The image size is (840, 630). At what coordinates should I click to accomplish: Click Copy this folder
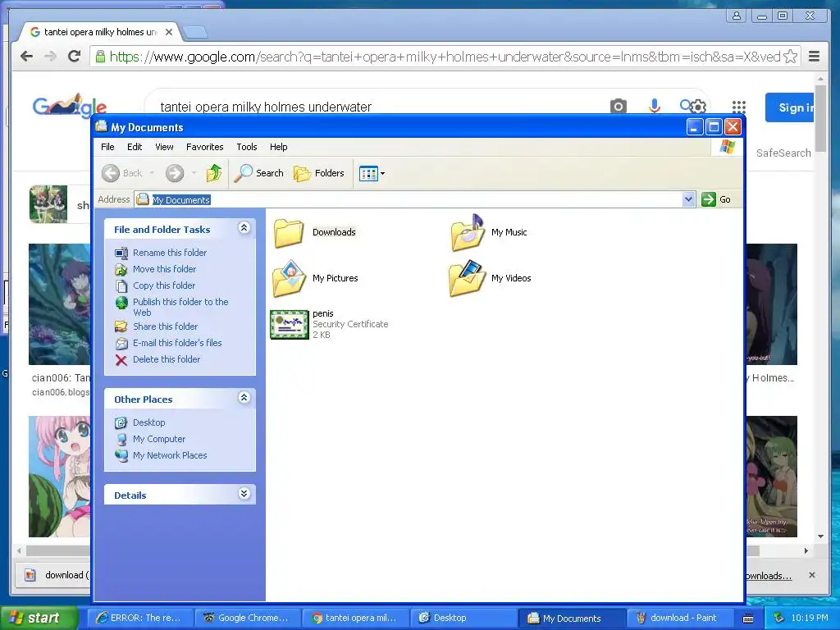pyautogui.click(x=164, y=285)
